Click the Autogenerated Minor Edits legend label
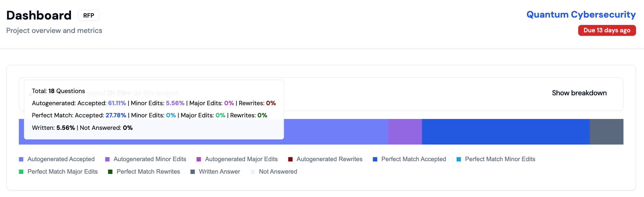This screenshot has height=197, width=644. 150,159
